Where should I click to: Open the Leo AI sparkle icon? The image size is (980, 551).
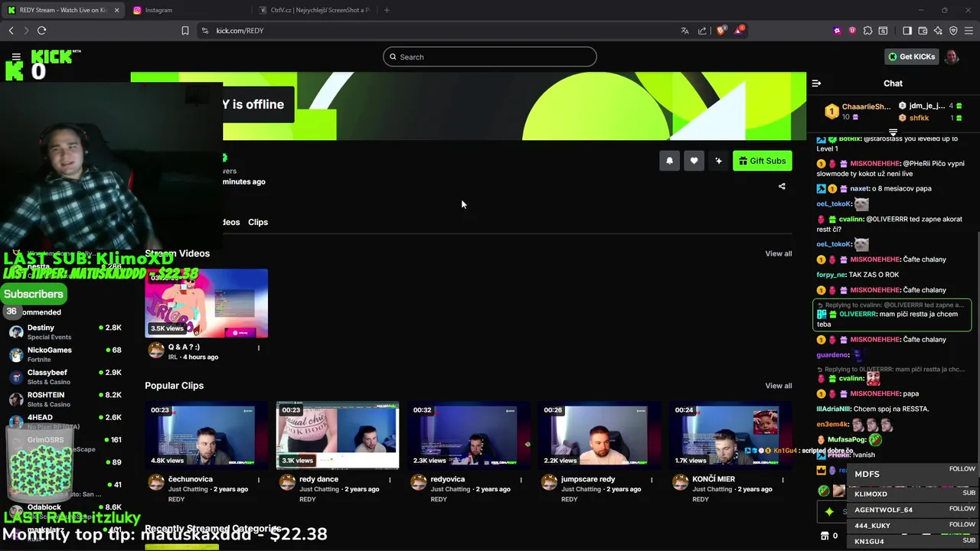[938, 31]
